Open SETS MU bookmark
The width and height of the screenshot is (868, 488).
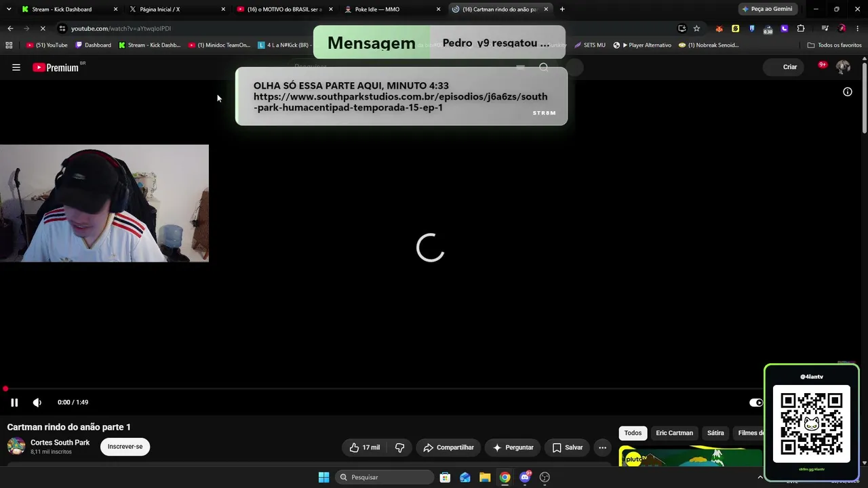(590, 45)
